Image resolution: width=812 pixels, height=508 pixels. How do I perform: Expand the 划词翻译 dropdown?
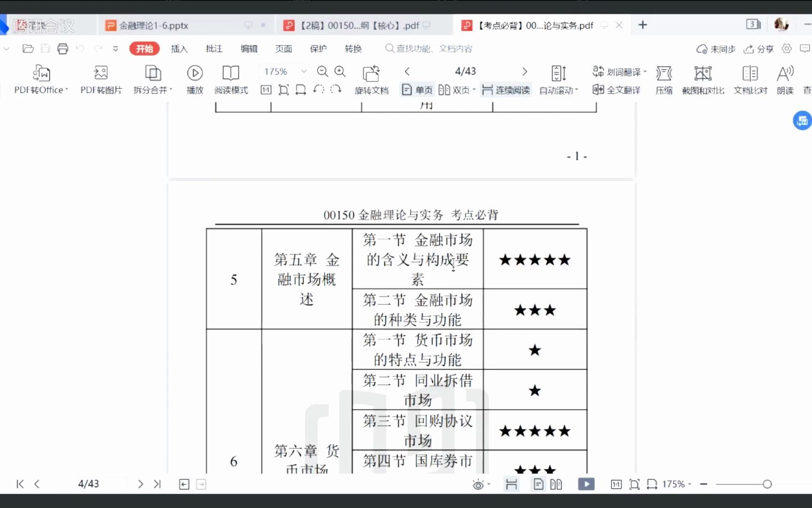[x=645, y=72]
